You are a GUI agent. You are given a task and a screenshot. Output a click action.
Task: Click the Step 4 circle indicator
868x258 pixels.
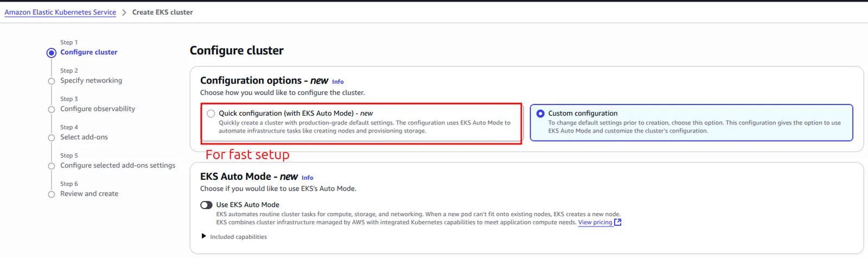click(x=52, y=137)
